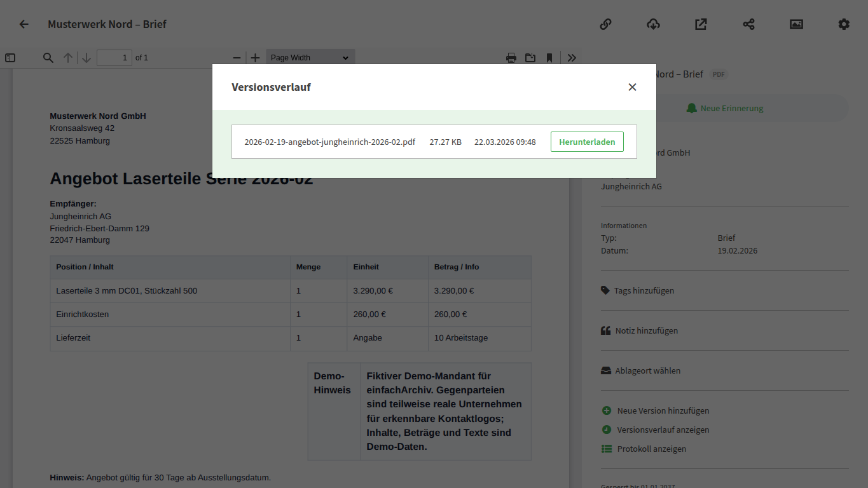The width and height of the screenshot is (868, 488).
Task: Click the bookmark icon in PDF toolbar
Action: click(549, 58)
